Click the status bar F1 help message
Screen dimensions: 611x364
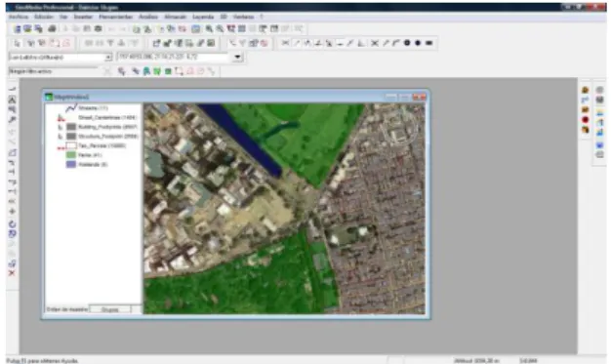coord(42,360)
